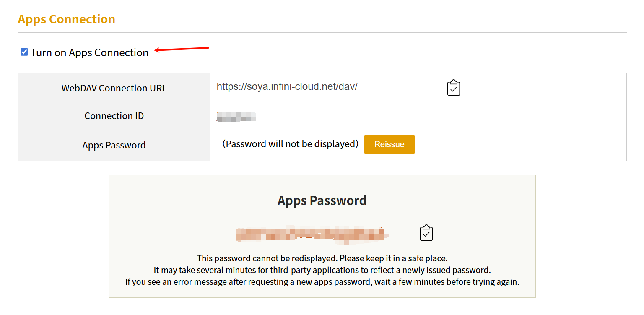Viewport: 644px width, 315px height.
Task: Click the horizontal divider below Apps Connection heading
Action: point(322,32)
